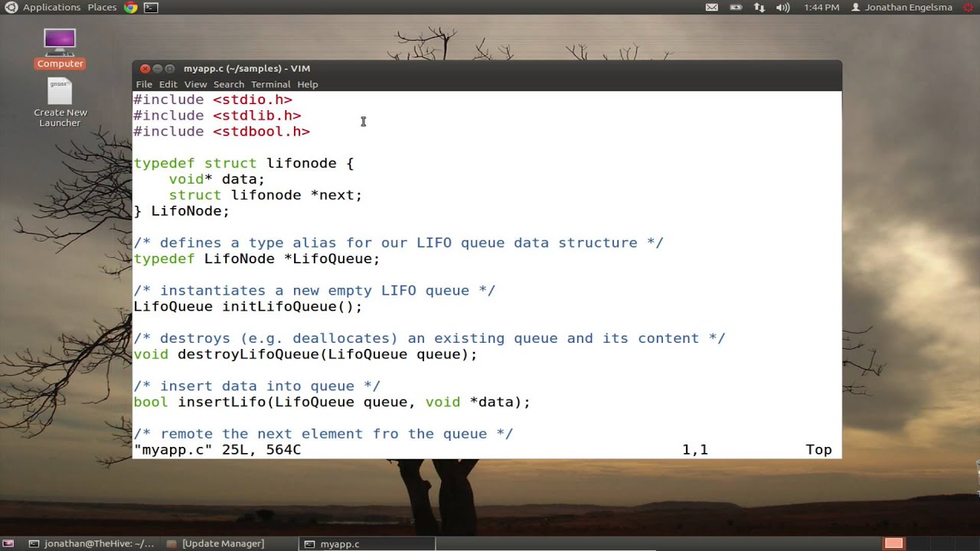The height and width of the screenshot is (551, 980).
Task: Open the 1:44 PM clock calendar
Action: point(822,8)
